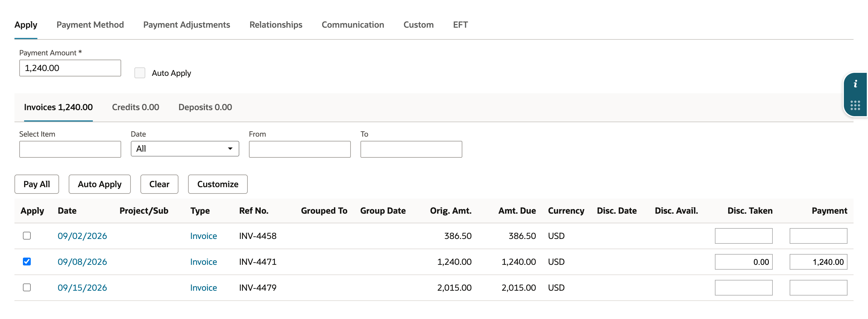The height and width of the screenshot is (319, 868).
Task: Click the 2,015.00 Amt. Due cell
Action: [519, 288]
